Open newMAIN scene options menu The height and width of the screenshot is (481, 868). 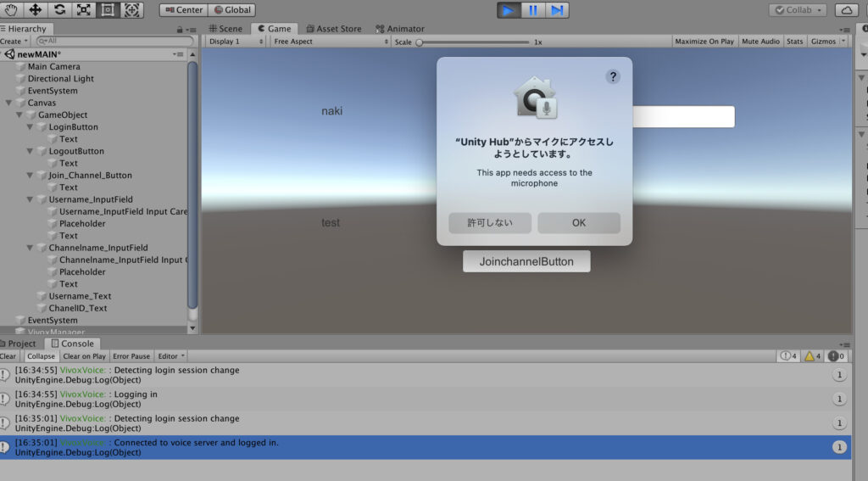[178, 54]
